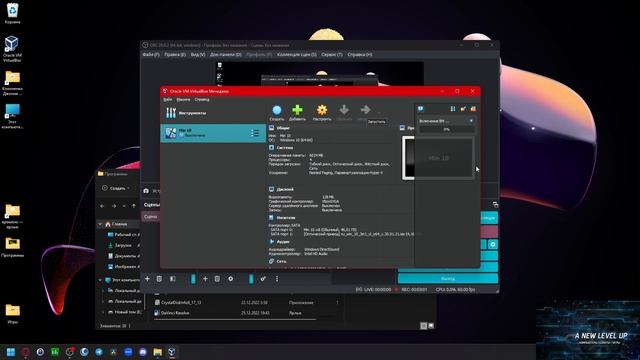Open VirtualBox icon on the taskbar
This screenshot has width=640, height=360.
click(172, 352)
